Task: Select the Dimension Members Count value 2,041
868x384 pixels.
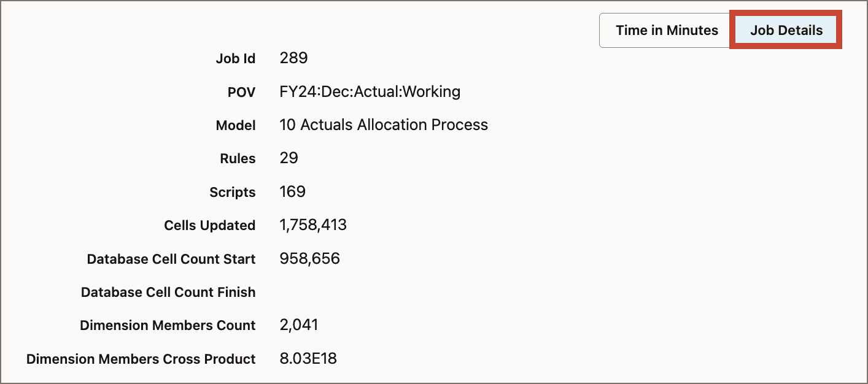Action: point(300,325)
